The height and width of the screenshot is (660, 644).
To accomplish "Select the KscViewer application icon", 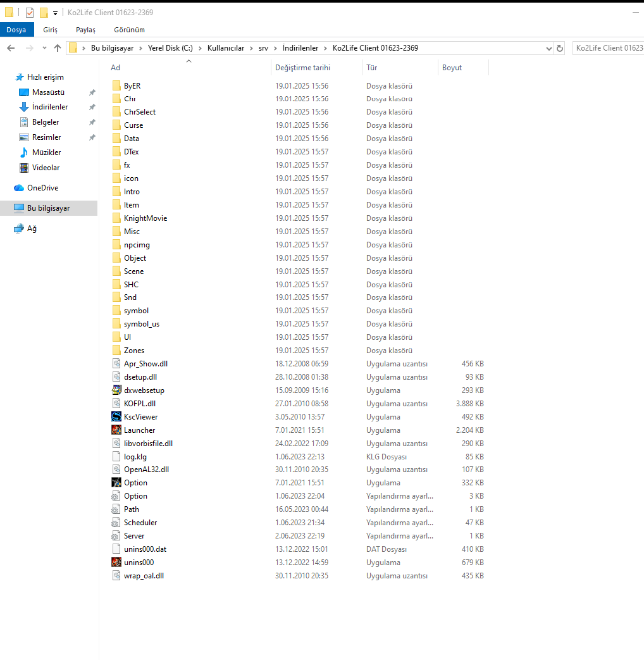I will pyautogui.click(x=116, y=417).
